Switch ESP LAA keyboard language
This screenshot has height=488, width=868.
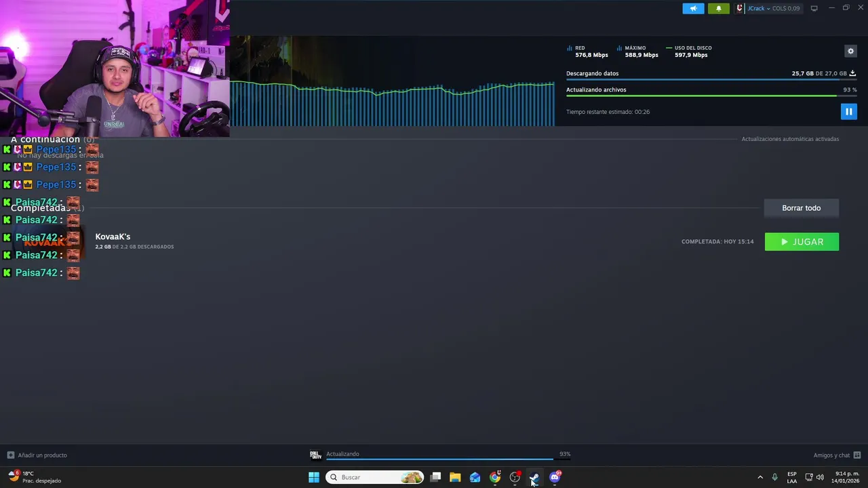coord(792,477)
